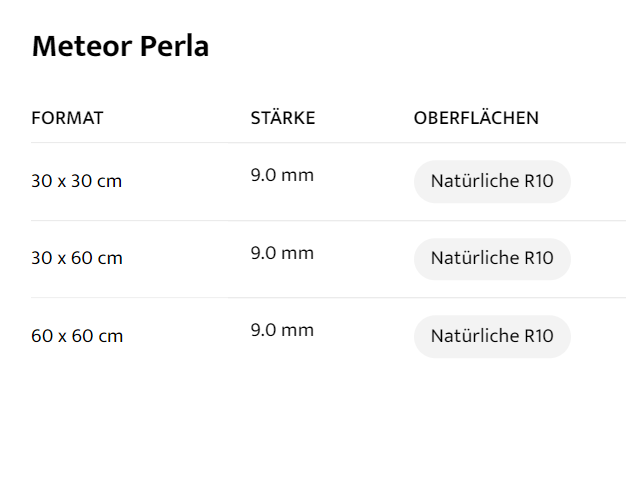Select the OBERFLÄCHEN column header
Screen dimensions: 626x502
point(476,118)
